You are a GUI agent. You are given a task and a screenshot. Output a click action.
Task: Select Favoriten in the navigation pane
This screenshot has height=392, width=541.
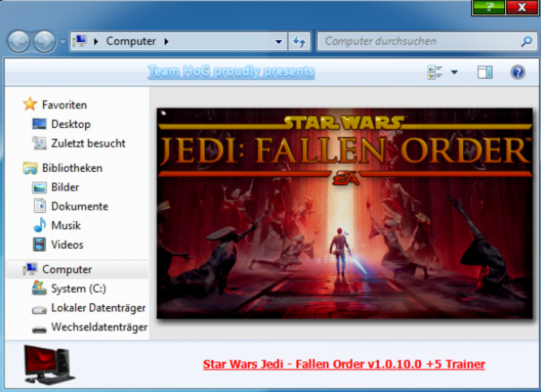pyautogui.click(x=64, y=105)
